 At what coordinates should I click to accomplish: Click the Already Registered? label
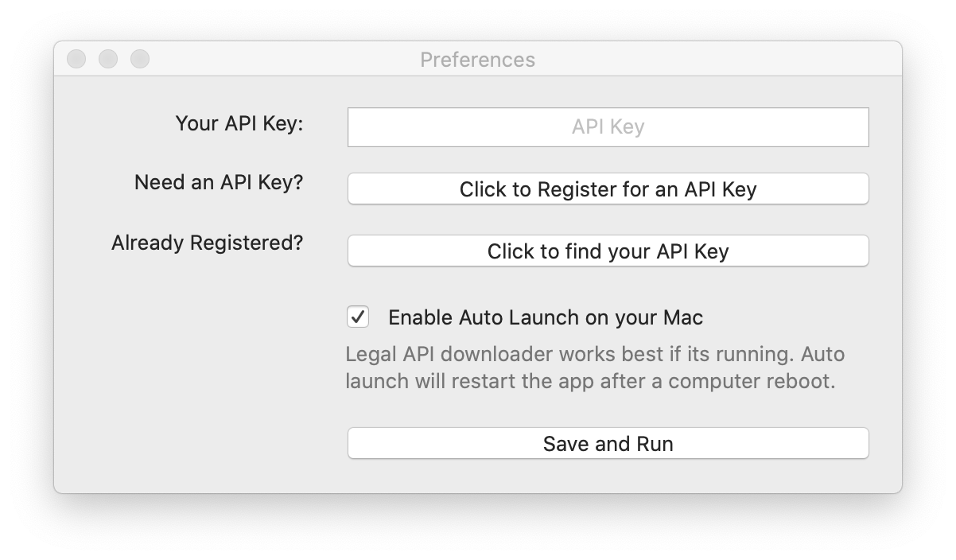pos(208,243)
